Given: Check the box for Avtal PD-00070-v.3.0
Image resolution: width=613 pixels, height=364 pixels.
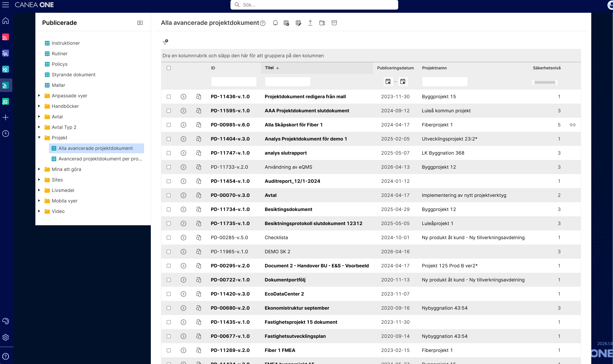Looking at the screenshot, I should click(x=169, y=195).
